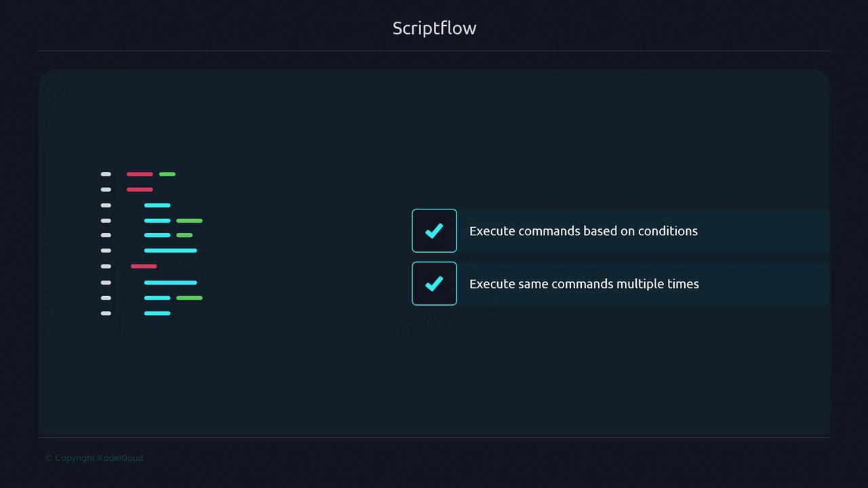868x488 pixels.
Task: Click the red bar on the seventh code line
Action: (x=144, y=266)
